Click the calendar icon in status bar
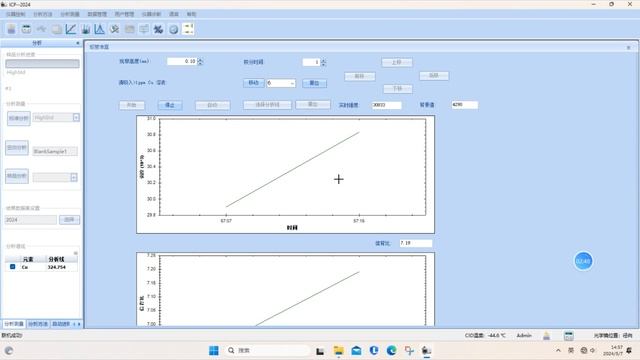Image resolution: width=640 pixels, height=360 pixels. click(568, 336)
